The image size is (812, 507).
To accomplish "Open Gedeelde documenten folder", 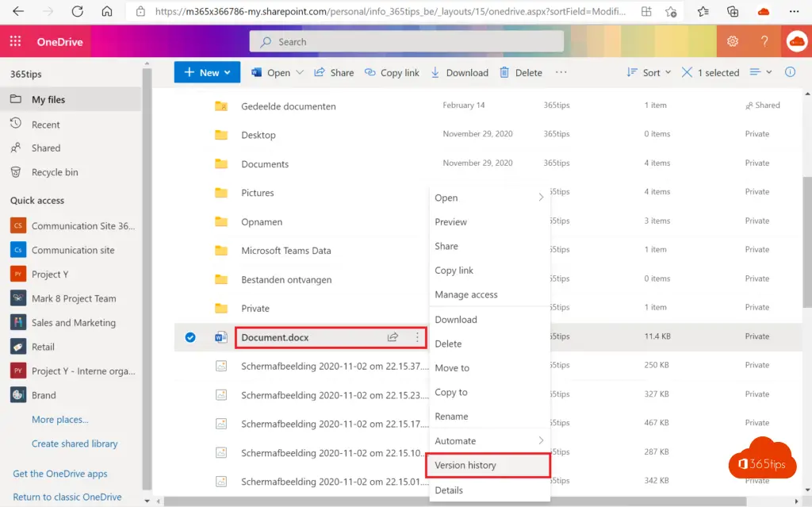I will point(289,106).
